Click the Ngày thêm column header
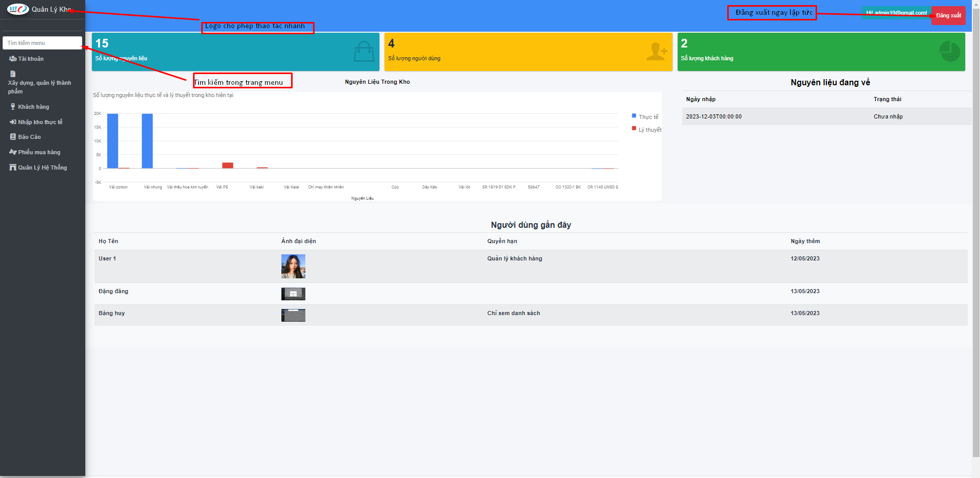The image size is (980, 478). (805, 241)
